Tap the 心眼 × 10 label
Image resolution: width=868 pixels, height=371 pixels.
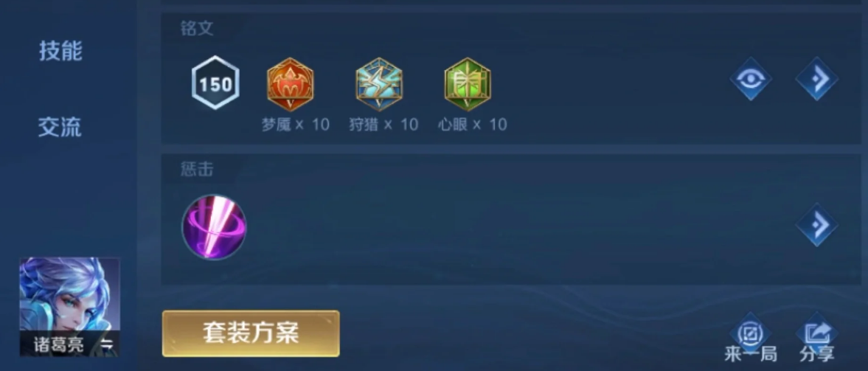click(472, 125)
